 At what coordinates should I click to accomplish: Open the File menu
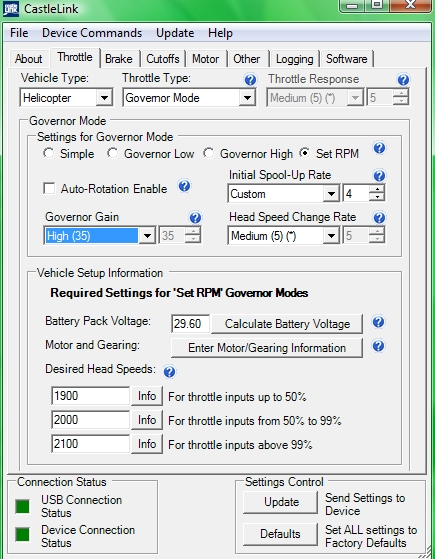(x=19, y=33)
